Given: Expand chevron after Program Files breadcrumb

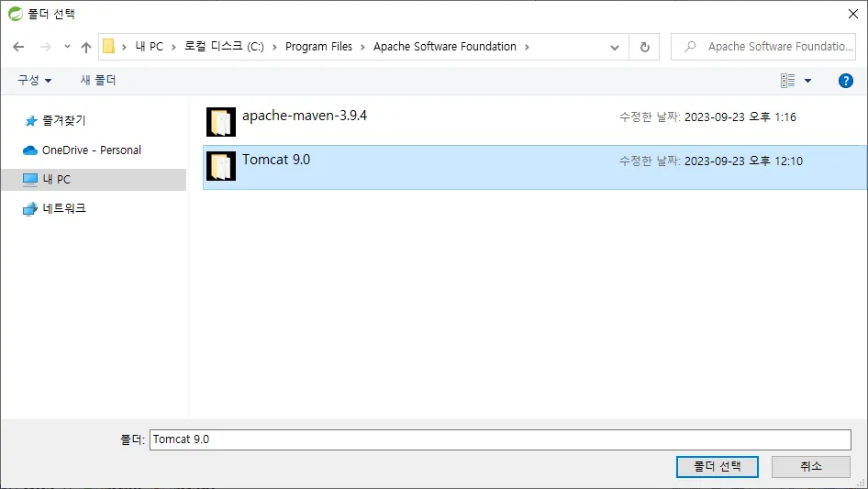Looking at the screenshot, I should tap(362, 47).
